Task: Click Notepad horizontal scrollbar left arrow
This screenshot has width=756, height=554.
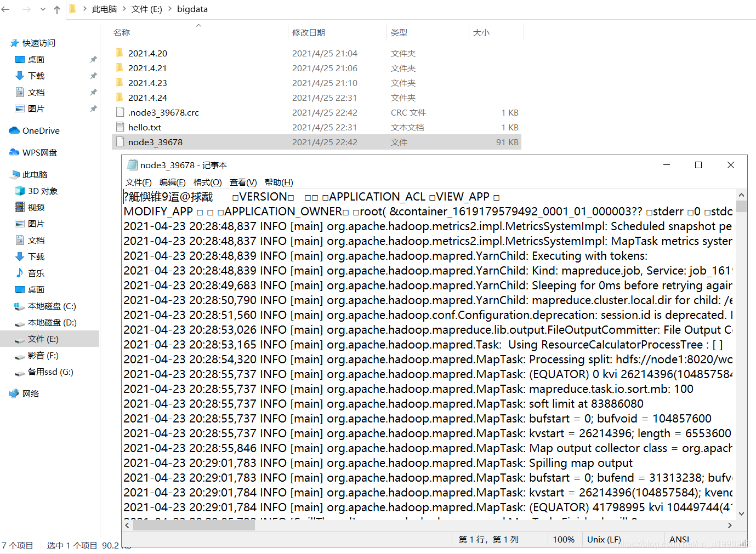Action: click(127, 525)
